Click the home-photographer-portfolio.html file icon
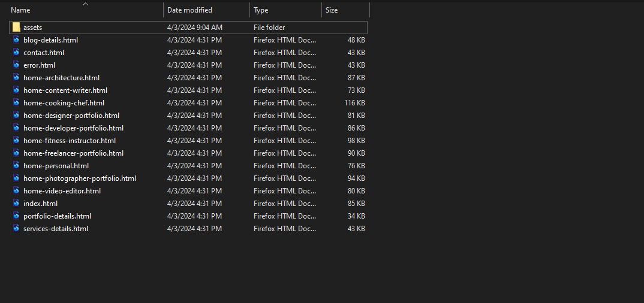The height and width of the screenshot is (303, 644). [16, 178]
